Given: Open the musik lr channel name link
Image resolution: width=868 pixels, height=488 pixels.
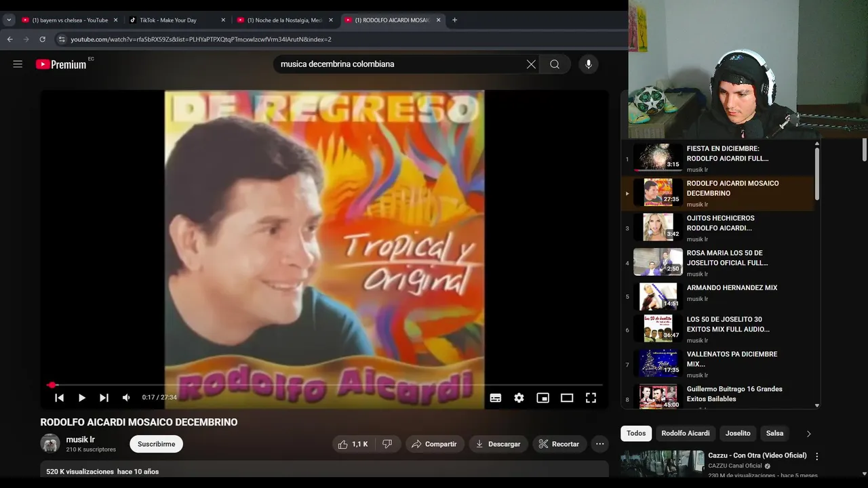Looking at the screenshot, I should point(80,439).
